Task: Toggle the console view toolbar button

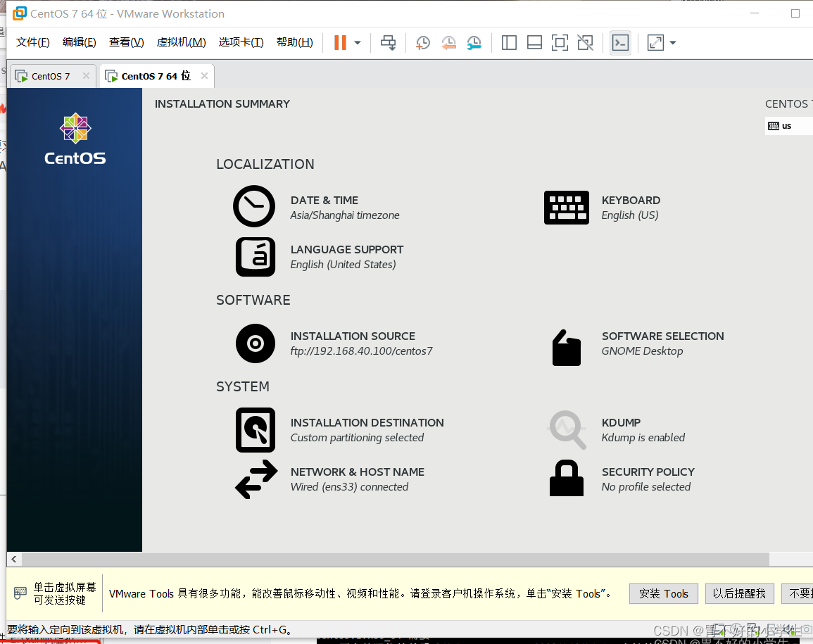Action: click(x=619, y=43)
